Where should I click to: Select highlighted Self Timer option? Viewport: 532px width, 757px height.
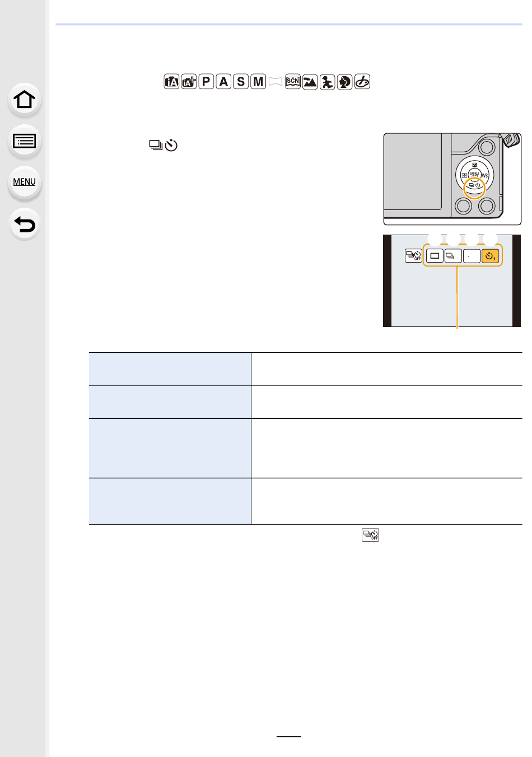click(490, 256)
